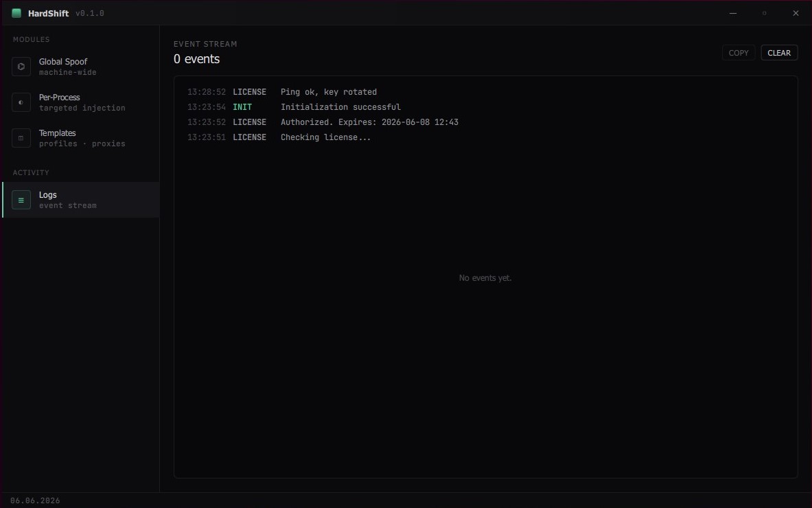The image size is (812, 508).
Task: Select the Logs event stream item
Action: click(81, 200)
